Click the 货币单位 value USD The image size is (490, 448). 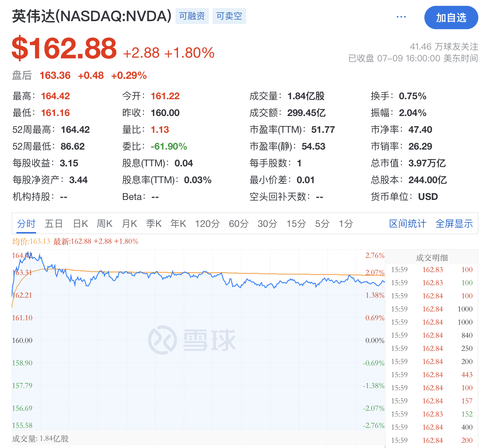(428, 197)
